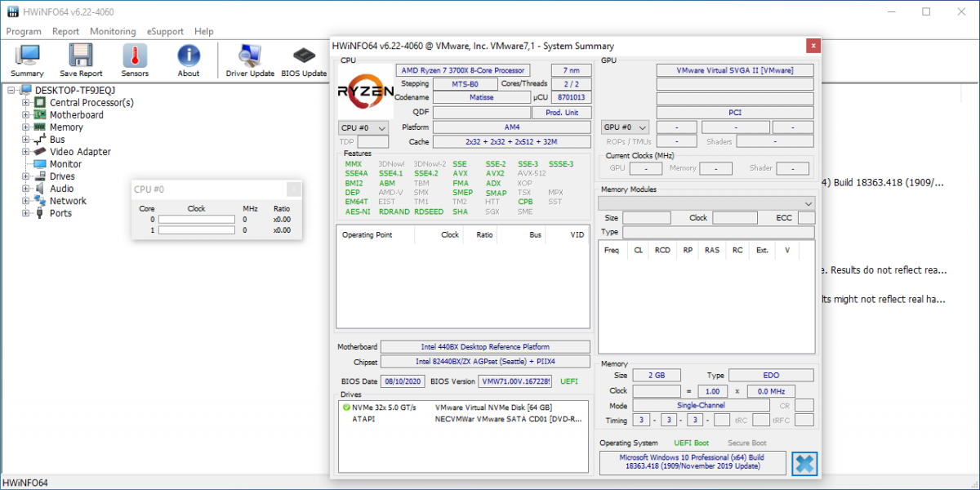Click the Operating System info button
The image size is (980, 490).
(x=693, y=462)
